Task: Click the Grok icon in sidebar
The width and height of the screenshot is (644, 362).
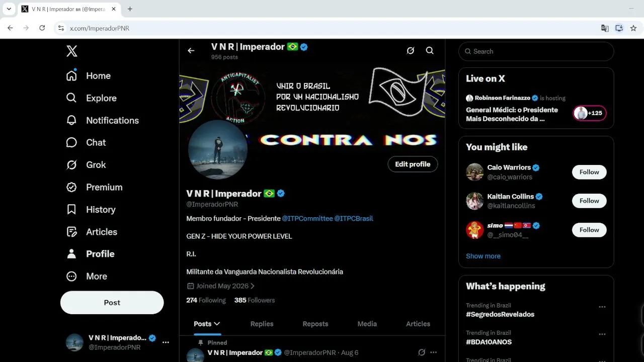Action: pyautogui.click(x=71, y=165)
